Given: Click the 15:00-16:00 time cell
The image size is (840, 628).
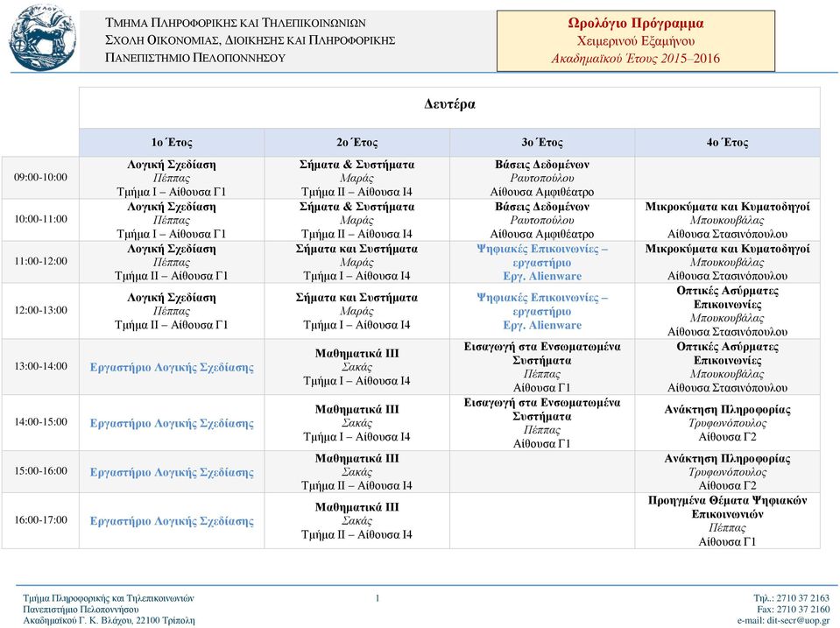Looking at the screenshot, I should coord(40,471).
